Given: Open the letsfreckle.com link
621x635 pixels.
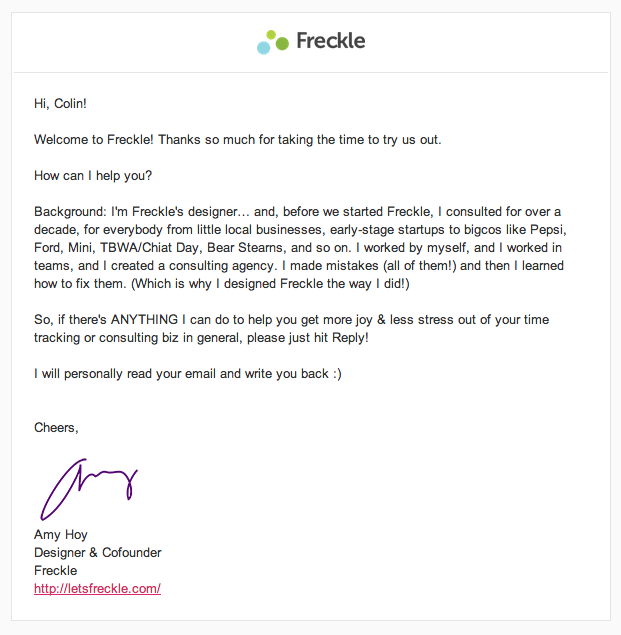Looking at the screenshot, I should pyautogui.click(x=97, y=588).
